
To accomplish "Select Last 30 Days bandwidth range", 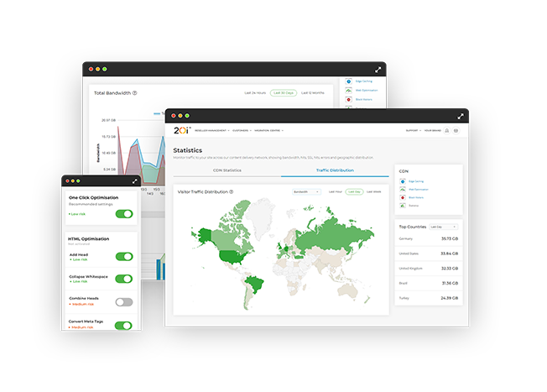I will pyautogui.click(x=284, y=93).
